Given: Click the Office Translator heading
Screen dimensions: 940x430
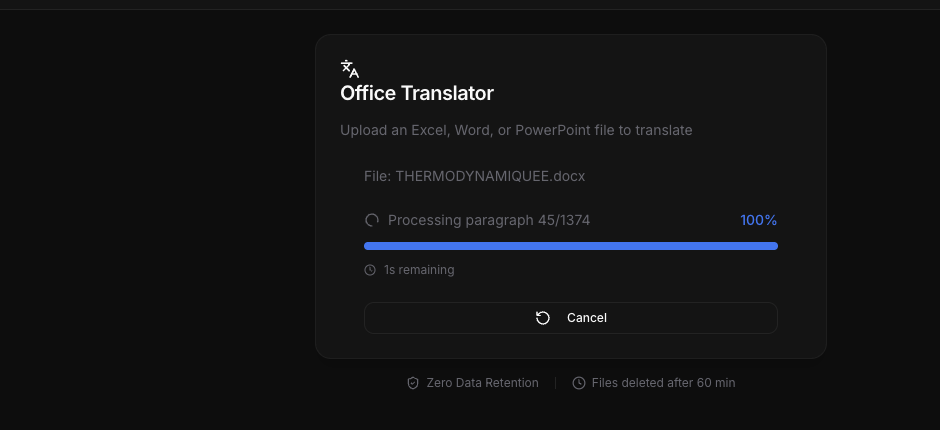Looking at the screenshot, I should pyautogui.click(x=417, y=94).
